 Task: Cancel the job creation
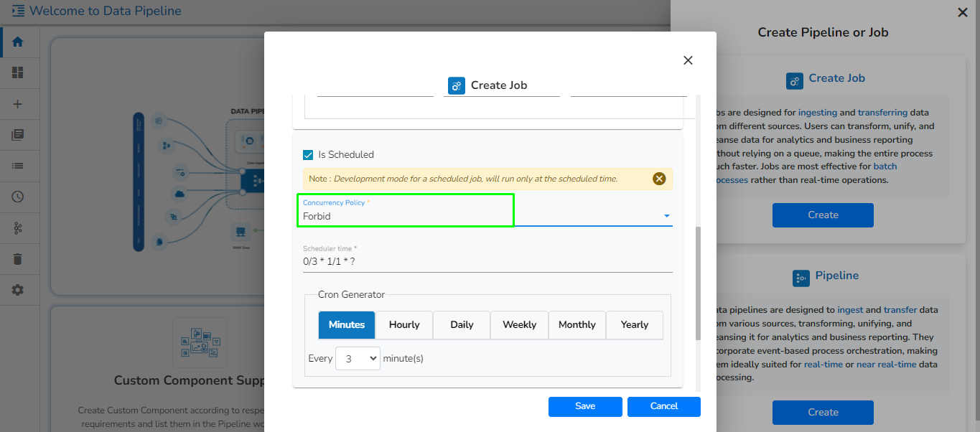[663, 406]
